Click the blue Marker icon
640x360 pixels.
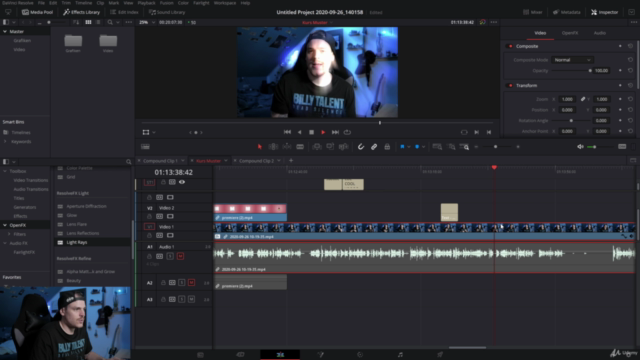click(x=417, y=147)
